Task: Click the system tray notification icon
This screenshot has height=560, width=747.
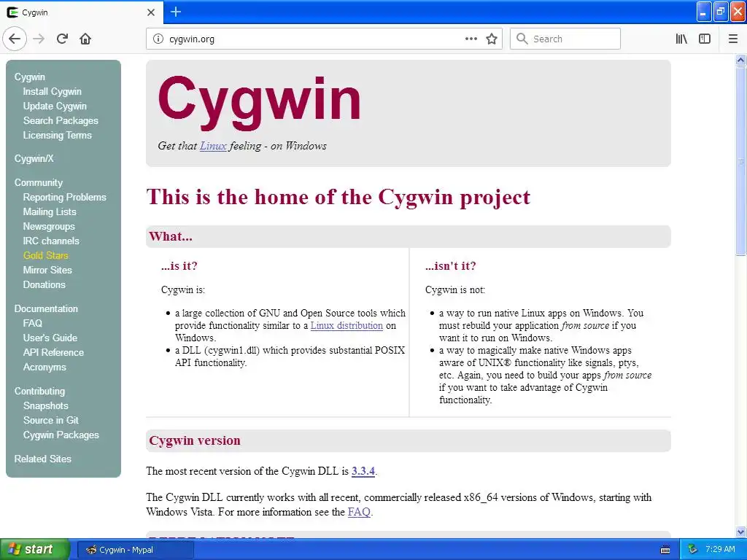Action: [x=693, y=550]
